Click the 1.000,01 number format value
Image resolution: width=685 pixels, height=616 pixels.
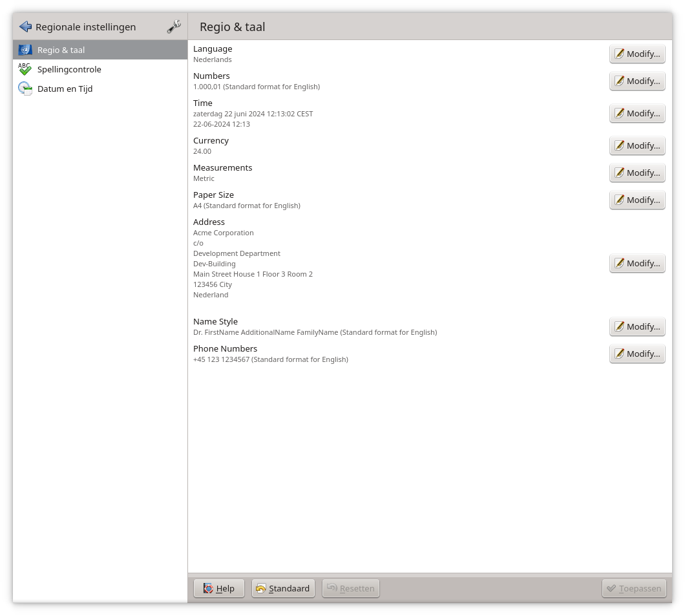257,87
